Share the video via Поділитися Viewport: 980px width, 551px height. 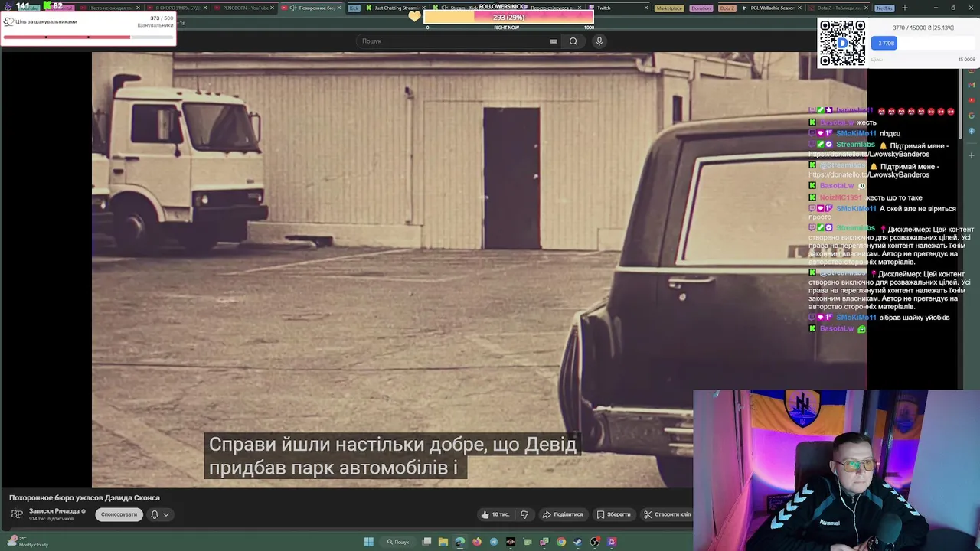coord(563,514)
